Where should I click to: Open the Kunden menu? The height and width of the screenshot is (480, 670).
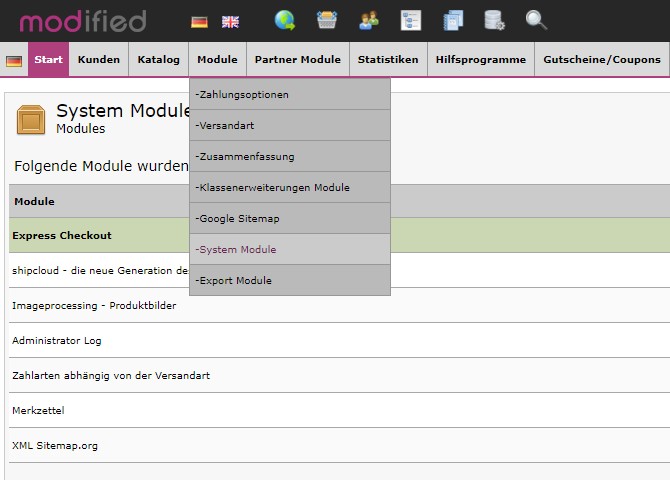click(x=99, y=59)
